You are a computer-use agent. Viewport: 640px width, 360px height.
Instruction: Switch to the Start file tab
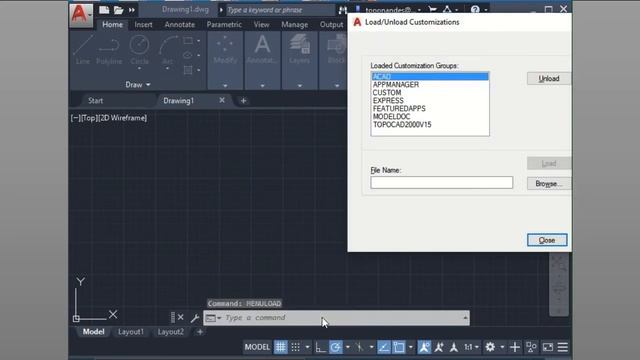(96, 100)
